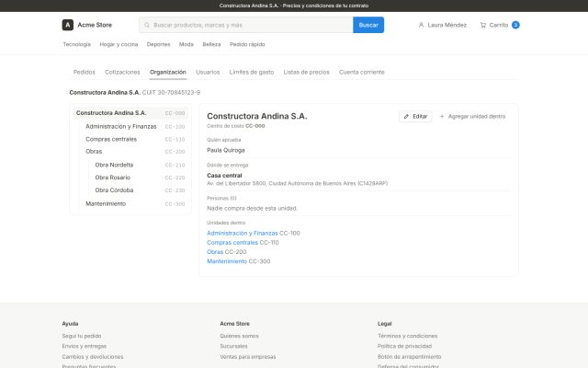The image size is (588, 368).
Task: Click Agregar unidad dentro
Action: [x=472, y=117]
